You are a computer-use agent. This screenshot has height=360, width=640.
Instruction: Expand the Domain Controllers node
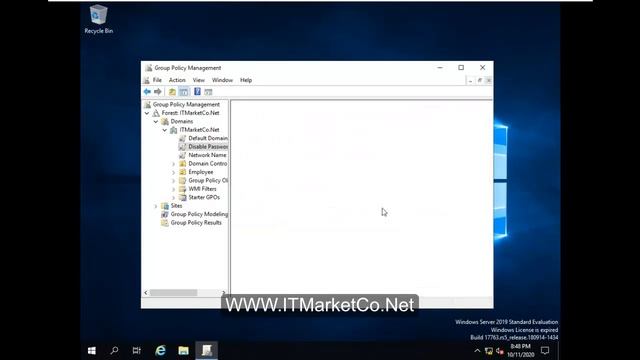(x=173, y=164)
